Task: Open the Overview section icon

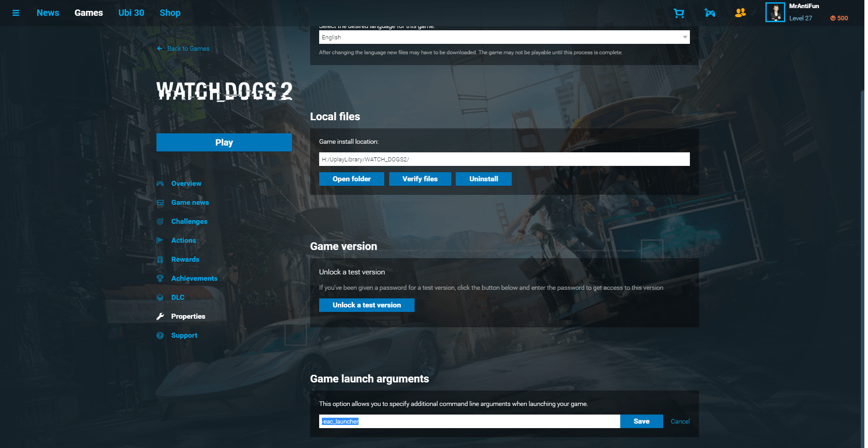Action: (161, 184)
